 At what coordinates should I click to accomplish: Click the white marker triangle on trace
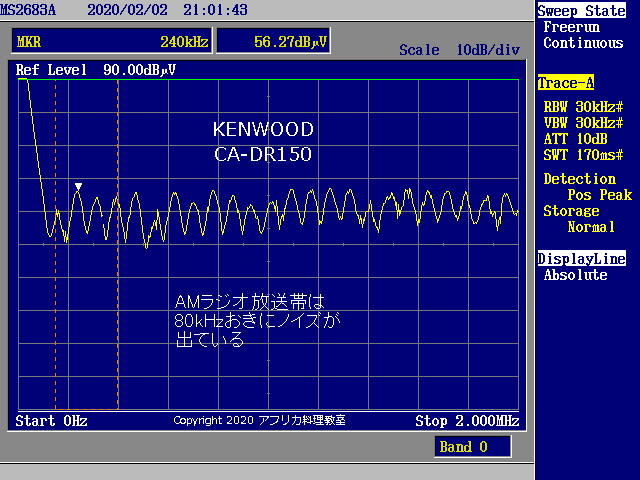coord(78,187)
